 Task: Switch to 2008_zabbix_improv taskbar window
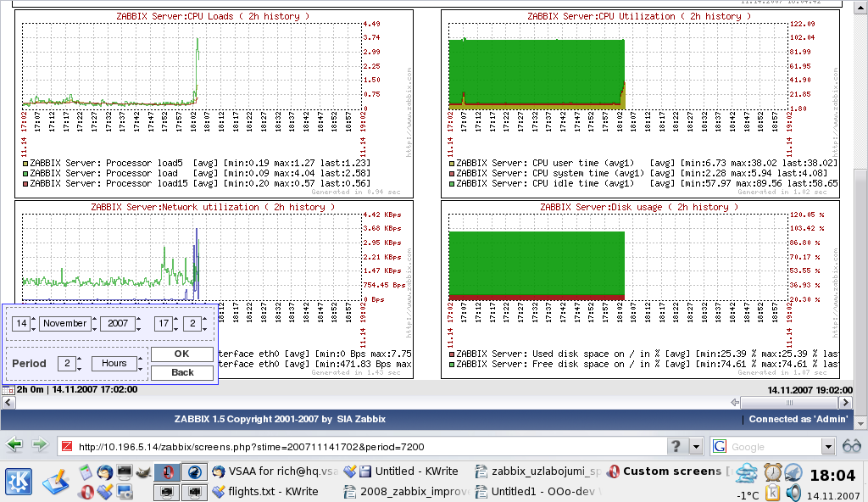tap(406, 492)
